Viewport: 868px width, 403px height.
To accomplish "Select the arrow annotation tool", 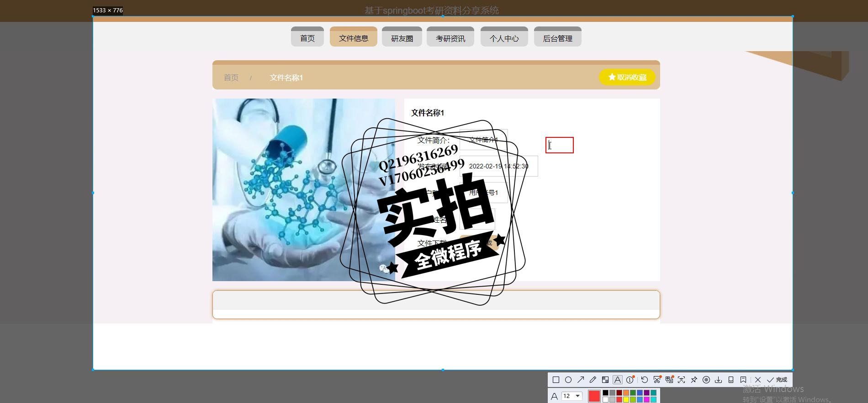I will [x=581, y=380].
